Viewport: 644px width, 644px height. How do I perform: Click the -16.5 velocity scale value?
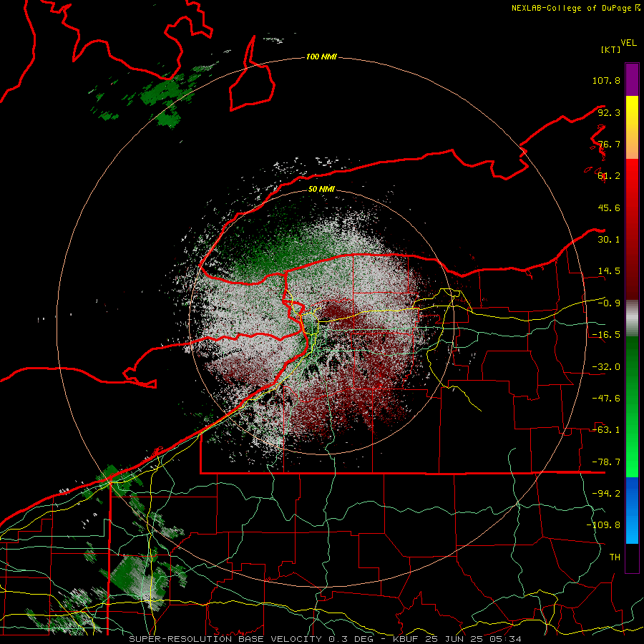tap(606, 335)
